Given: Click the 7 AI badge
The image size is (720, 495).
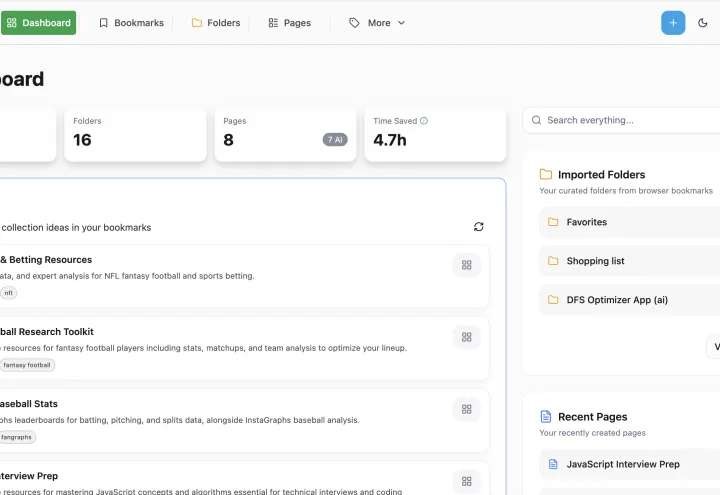Looking at the screenshot, I should point(335,140).
